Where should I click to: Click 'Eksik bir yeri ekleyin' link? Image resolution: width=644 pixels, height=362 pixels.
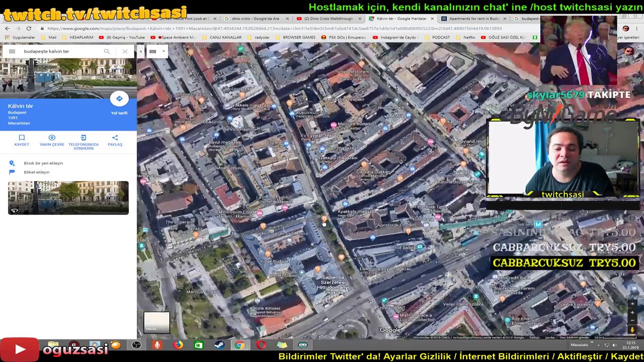pos(43,163)
